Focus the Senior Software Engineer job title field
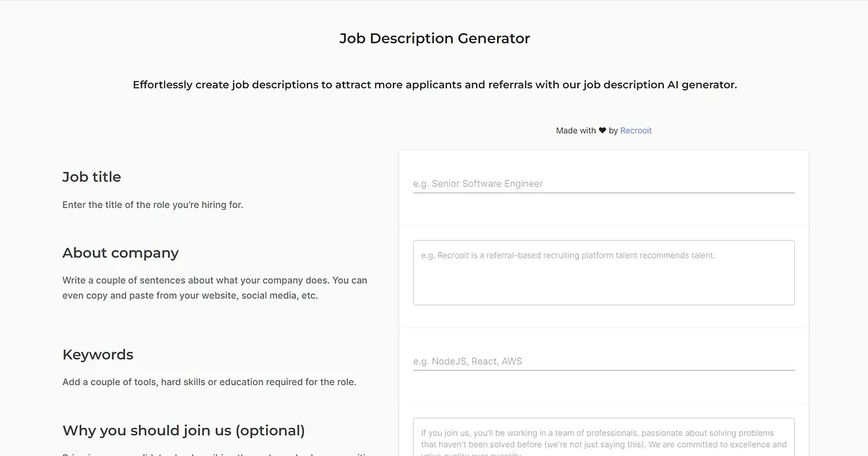The height and width of the screenshot is (456, 868). click(x=604, y=184)
